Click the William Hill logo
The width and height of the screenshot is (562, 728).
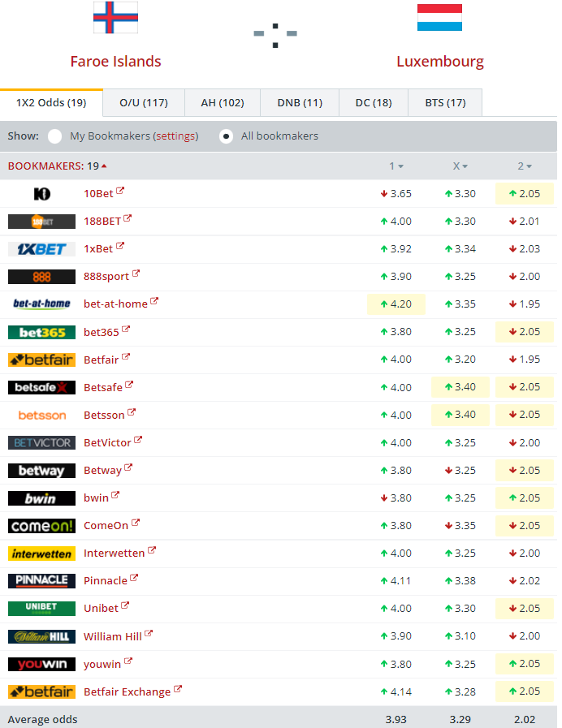point(41,636)
